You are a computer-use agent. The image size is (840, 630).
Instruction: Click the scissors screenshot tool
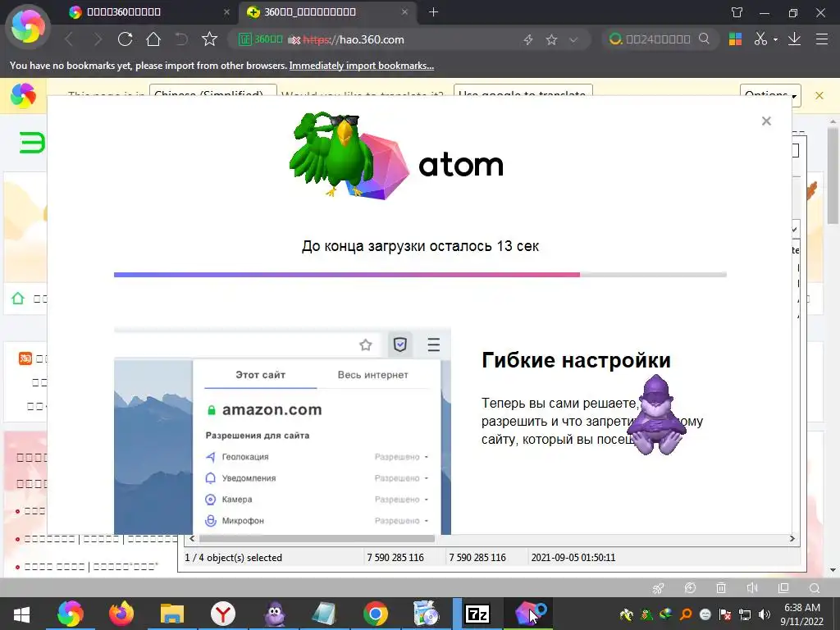[x=760, y=39]
